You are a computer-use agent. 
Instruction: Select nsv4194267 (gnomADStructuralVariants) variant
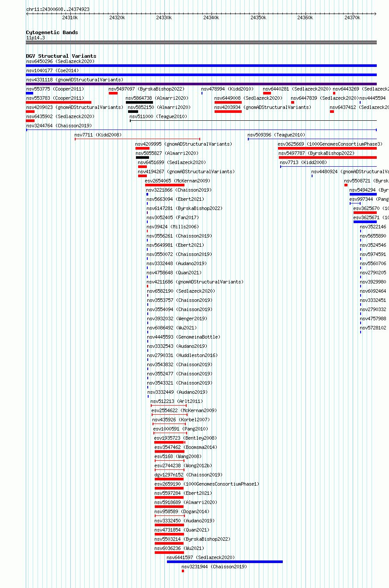tap(186, 171)
